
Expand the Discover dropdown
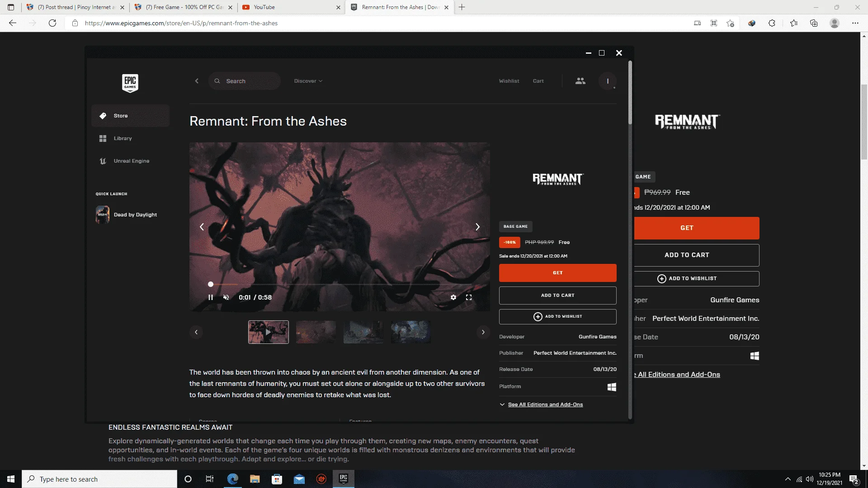point(308,81)
